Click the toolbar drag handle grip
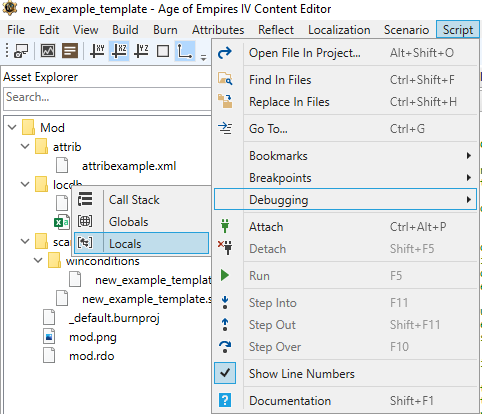This screenshot has width=482, height=414. [7, 51]
